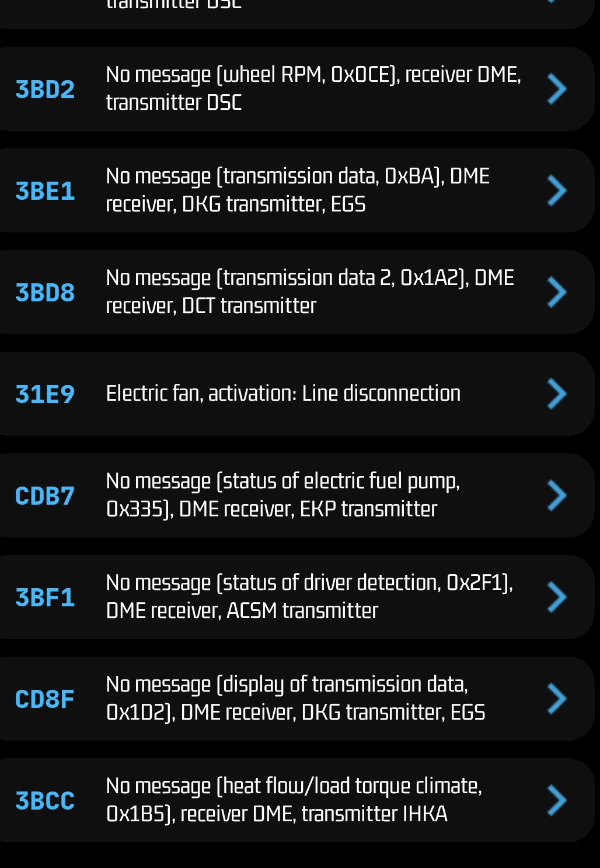Expand the 3BCC fault chevron
The height and width of the screenshot is (868, 600).
point(556,801)
